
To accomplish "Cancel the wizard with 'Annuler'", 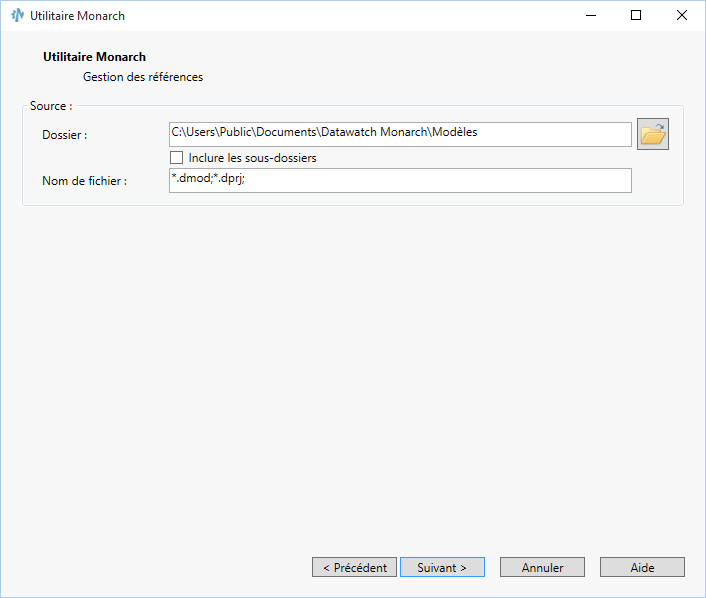I will tap(542, 567).
